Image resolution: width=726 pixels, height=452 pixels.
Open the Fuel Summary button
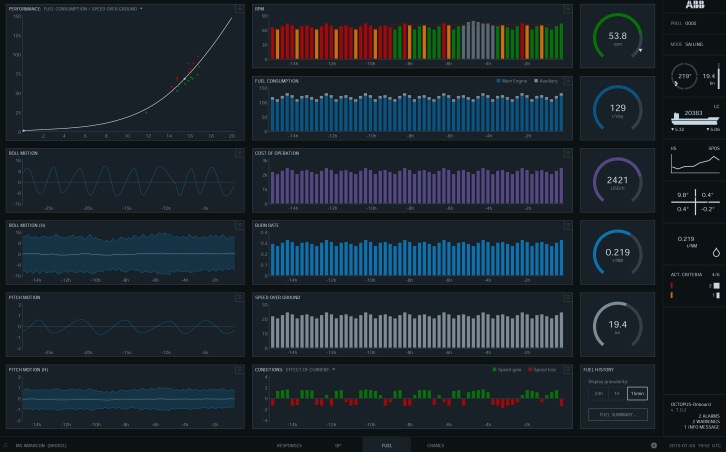point(617,414)
